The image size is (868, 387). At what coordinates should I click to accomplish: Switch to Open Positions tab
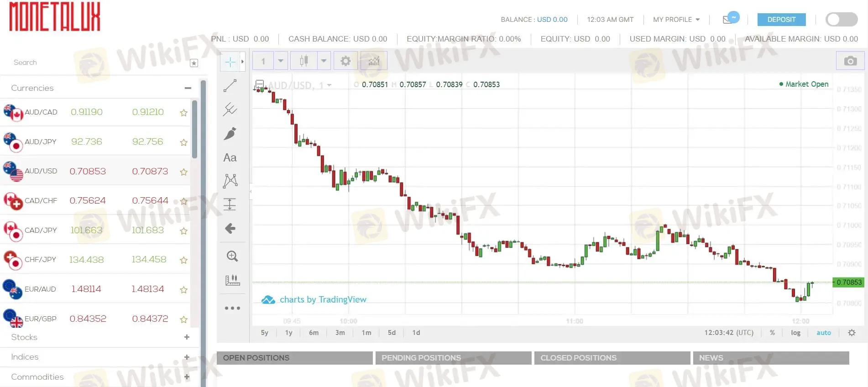click(x=294, y=358)
